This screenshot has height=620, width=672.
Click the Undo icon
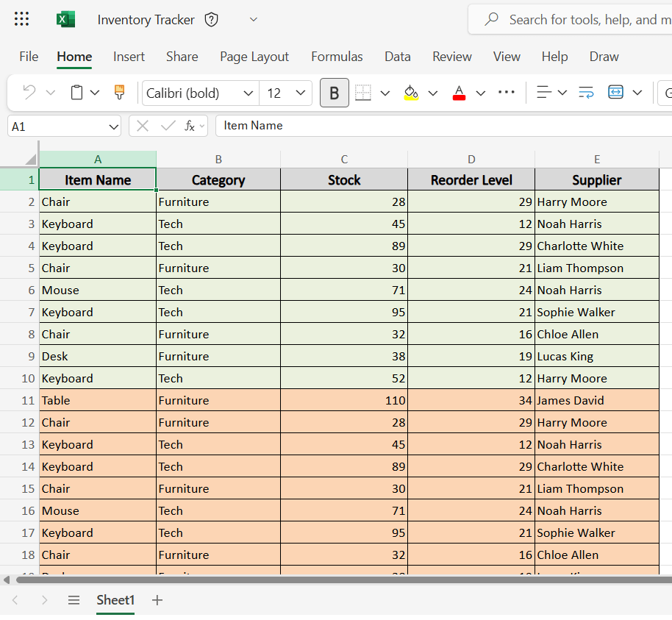pos(29,93)
